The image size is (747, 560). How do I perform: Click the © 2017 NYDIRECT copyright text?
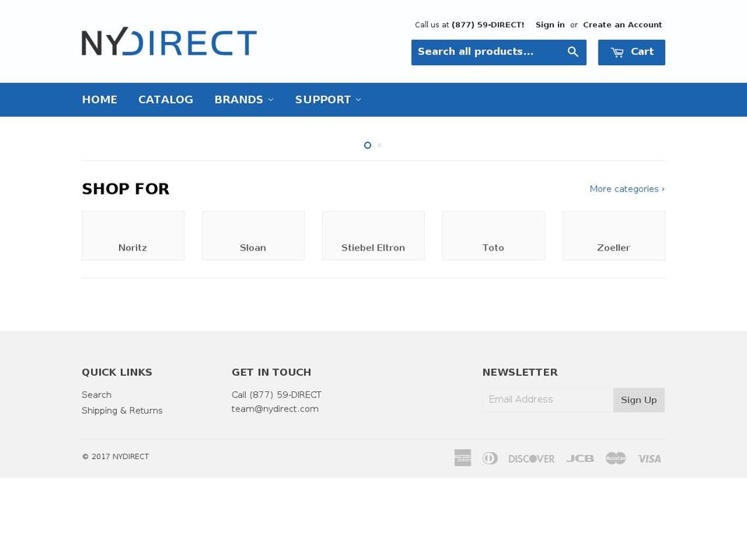pyautogui.click(x=115, y=457)
